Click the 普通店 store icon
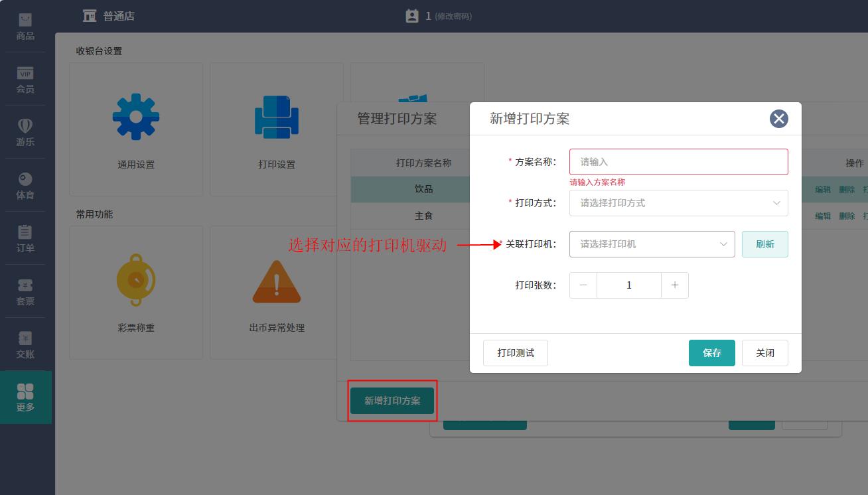 pos(90,16)
